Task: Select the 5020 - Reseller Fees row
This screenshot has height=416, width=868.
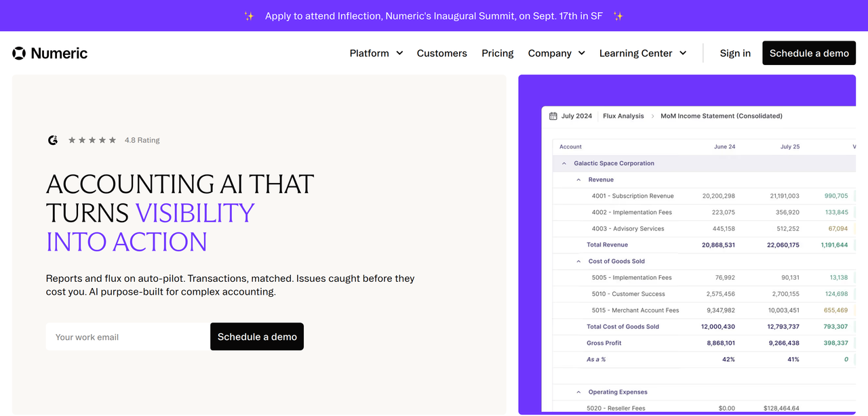Action: click(x=704, y=408)
